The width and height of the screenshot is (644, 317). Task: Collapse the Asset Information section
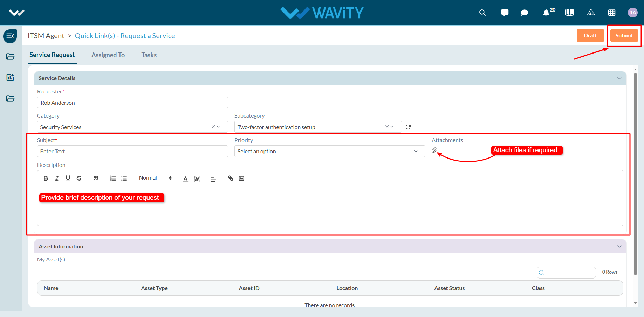point(619,246)
